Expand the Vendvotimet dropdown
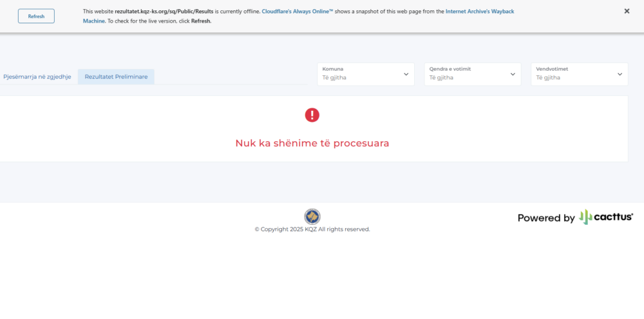This screenshot has width=644, height=319. coord(574,73)
